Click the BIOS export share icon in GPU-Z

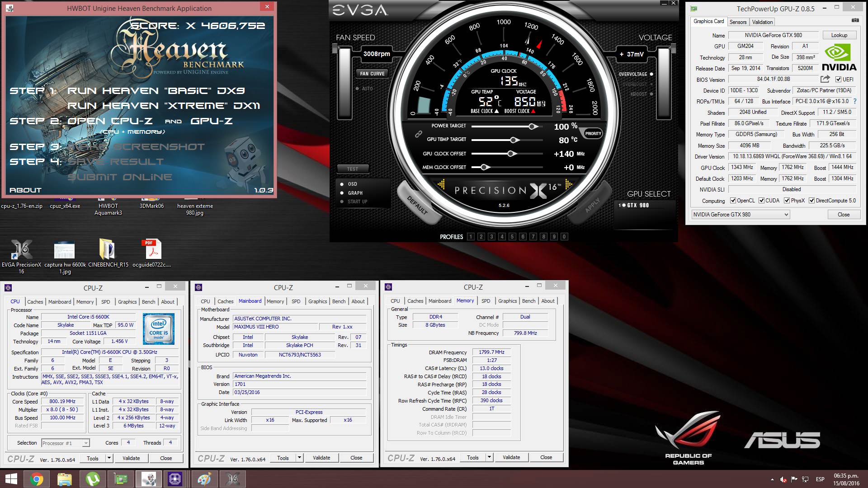coord(825,79)
